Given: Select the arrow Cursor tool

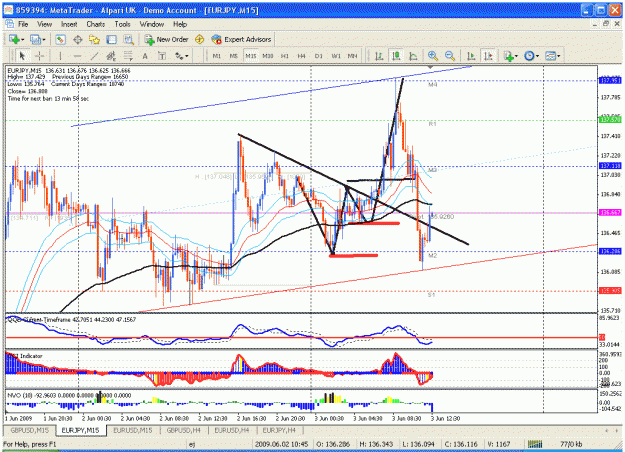Looking at the screenshot, I should click(x=22, y=56).
